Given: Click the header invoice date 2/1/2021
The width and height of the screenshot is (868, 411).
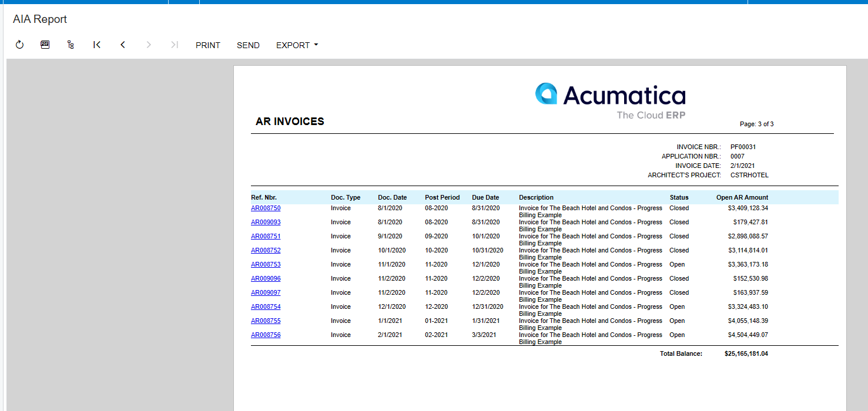Looking at the screenshot, I should coord(743,166).
